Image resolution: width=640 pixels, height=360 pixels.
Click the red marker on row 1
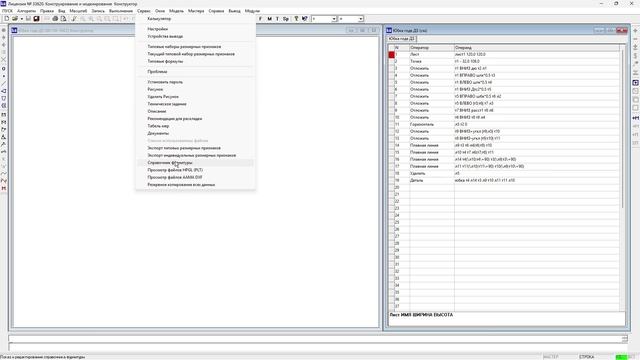tap(392, 54)
